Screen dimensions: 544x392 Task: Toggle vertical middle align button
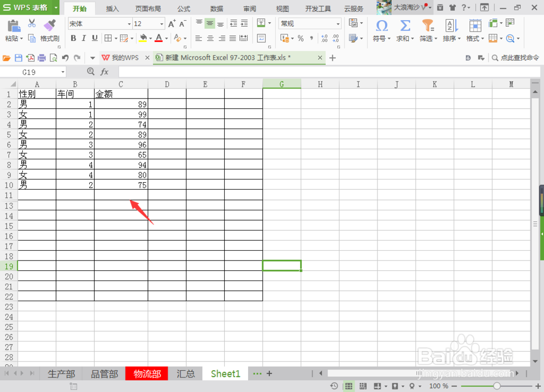pos(209,23)
